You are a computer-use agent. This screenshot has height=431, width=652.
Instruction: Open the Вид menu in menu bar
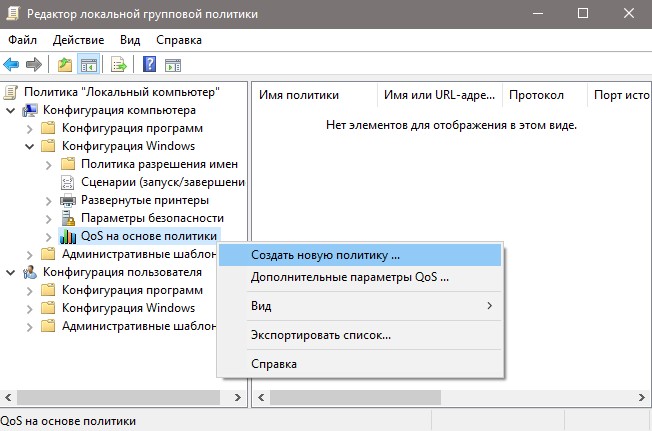tap(130, 40)
